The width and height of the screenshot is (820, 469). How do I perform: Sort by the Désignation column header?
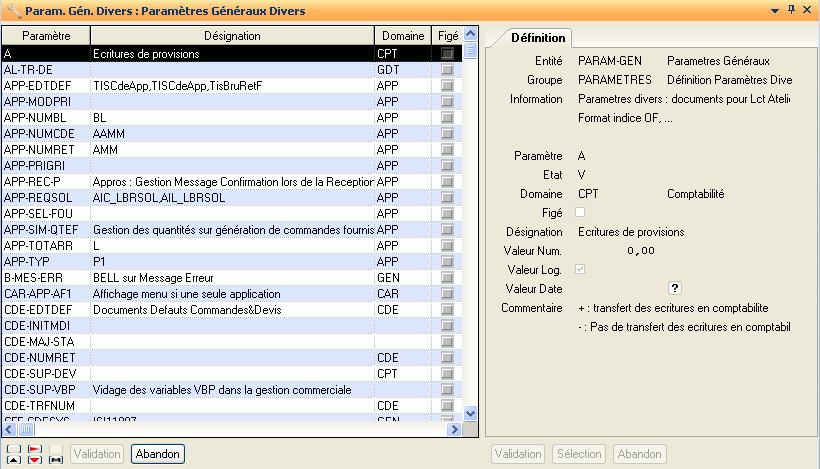tap(232, 36)
